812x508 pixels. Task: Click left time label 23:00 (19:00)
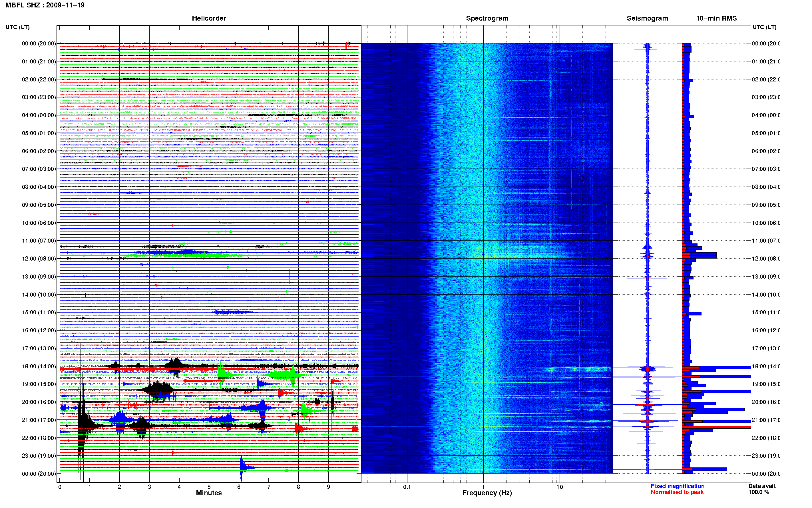(x=39, y=456)
